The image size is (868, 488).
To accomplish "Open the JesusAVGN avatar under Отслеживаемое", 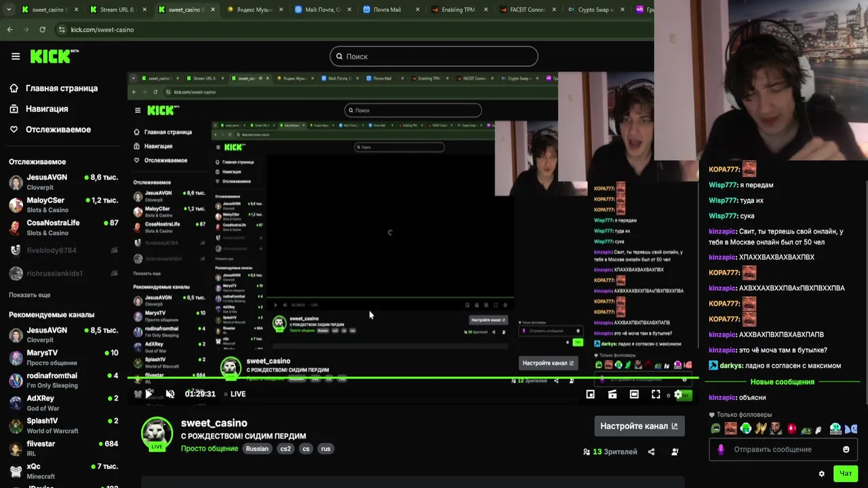I will (16, 182).
